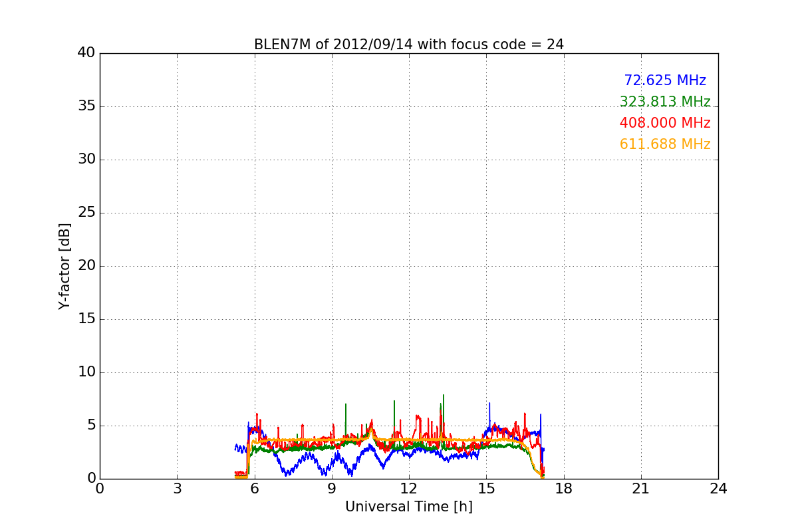Image resolution: width=798 pixels, height=532 pixels.
Task: Click the y-axis tick label 40
Action: pos(86,53)
